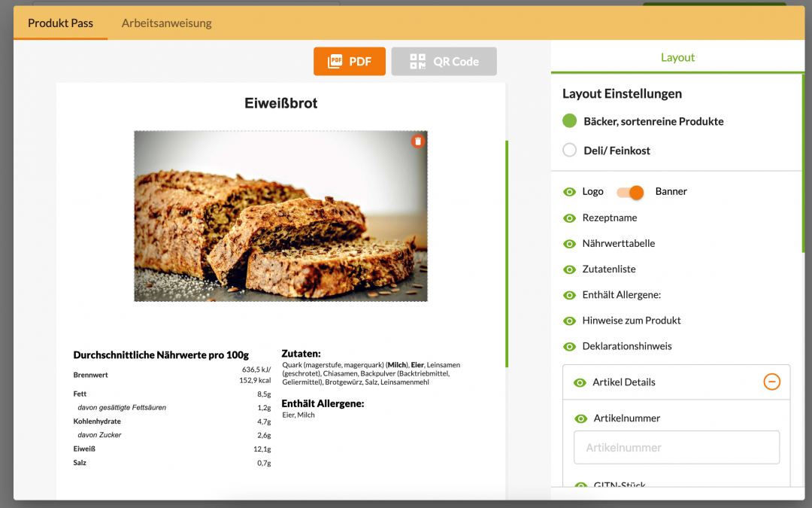Toggle the Hinweise zum Produkt eye icon
The image size is (812, 508).
[569, 320]
